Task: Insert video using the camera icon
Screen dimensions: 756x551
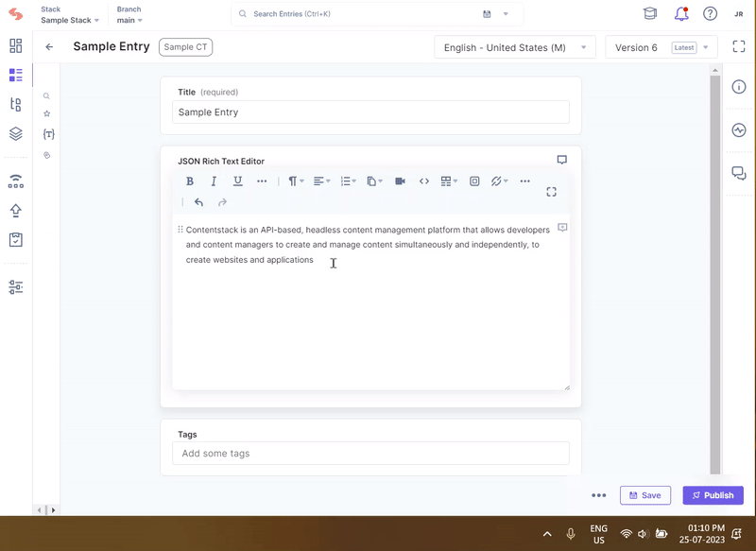Action: point(400,181)
